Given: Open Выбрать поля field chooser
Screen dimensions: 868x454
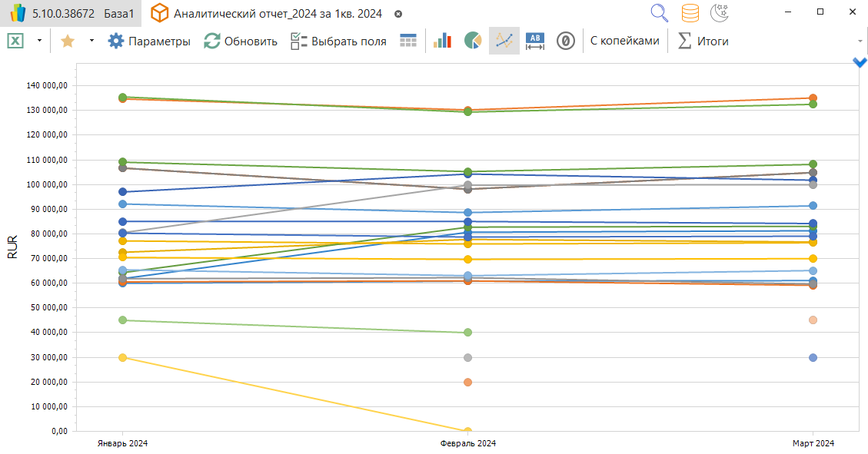Looking at the screenshot, I should [338, 41].
